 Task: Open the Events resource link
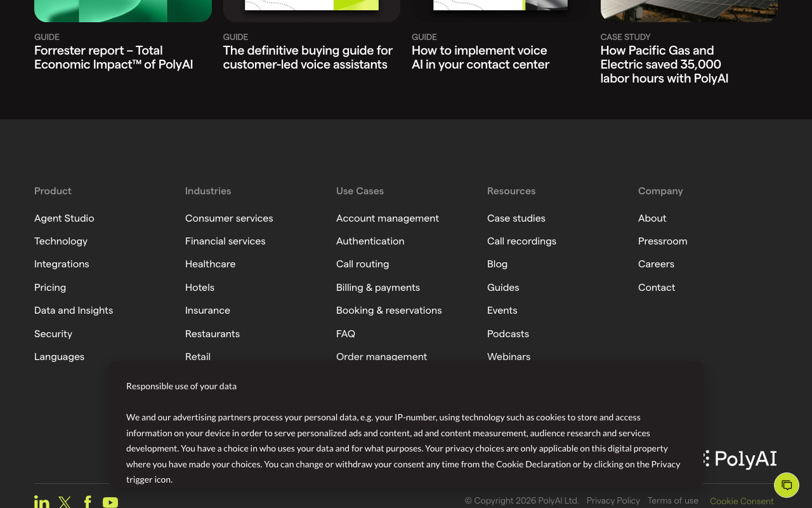(502, 311)
